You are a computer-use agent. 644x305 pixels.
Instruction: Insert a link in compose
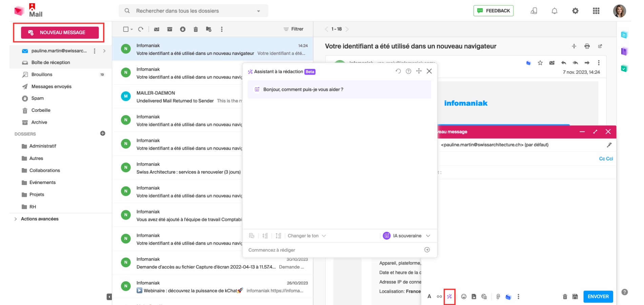439,297
